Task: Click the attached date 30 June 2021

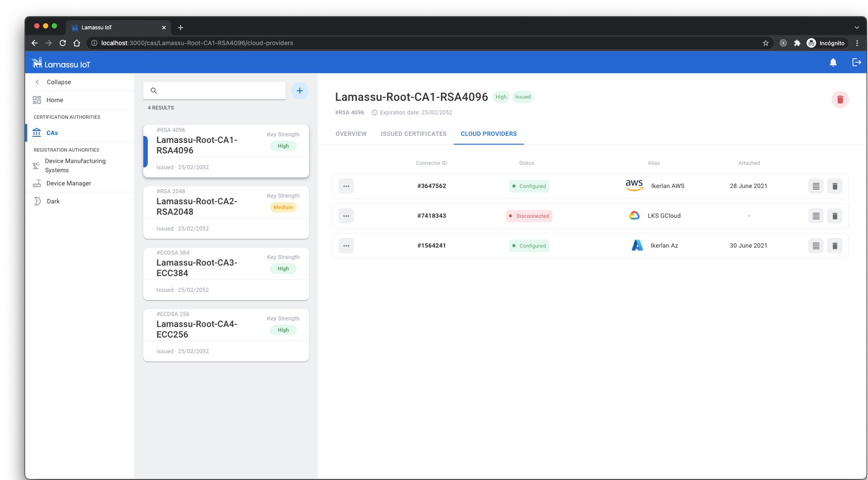Action: pos(748,246)
